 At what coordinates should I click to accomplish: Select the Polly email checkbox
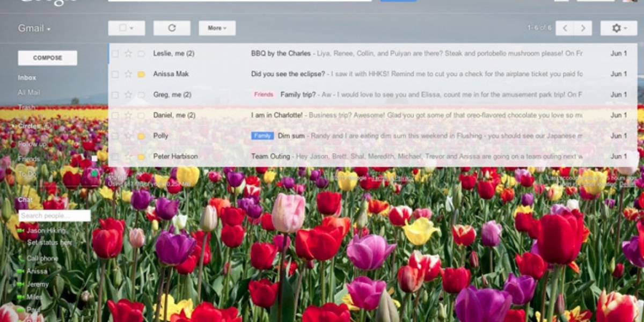point(115,136)
